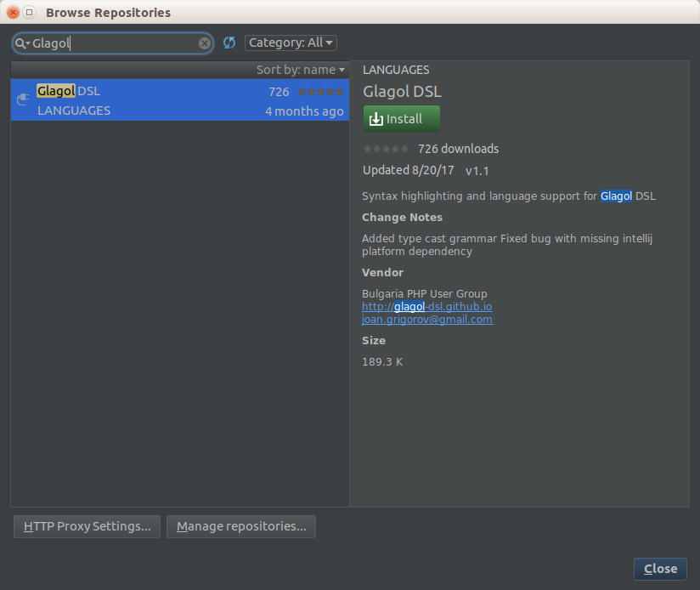Click the highlighted 'Glagol' in the description
The height and width of the screenshot is (590, 700).
[x=616, y=196]
